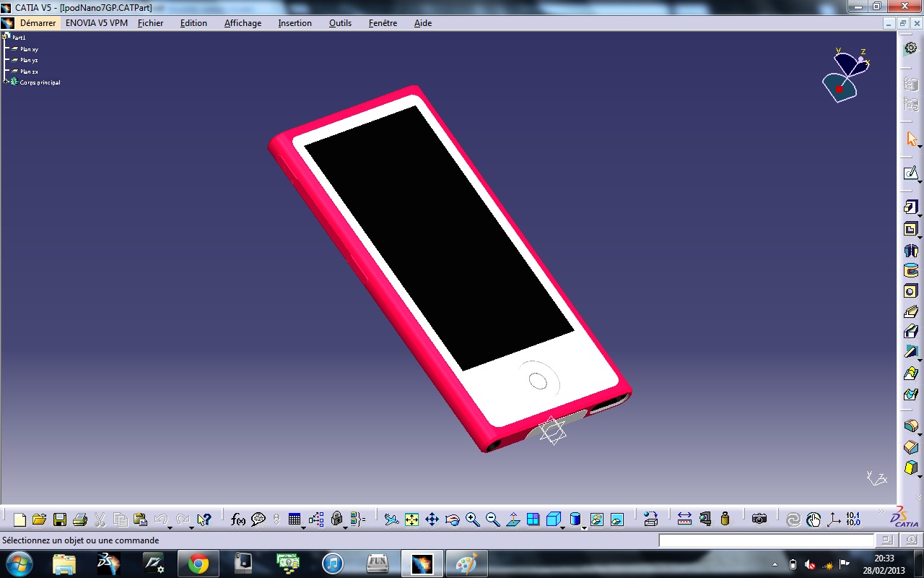Expand the Undo history dropdown arrow
The image size is (924, 578).
tap(171, 527)
